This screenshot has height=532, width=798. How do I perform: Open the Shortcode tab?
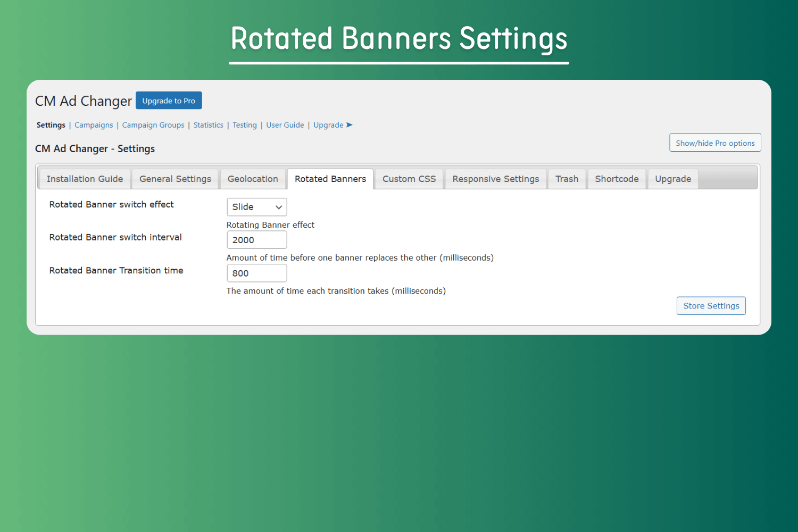(617, 179)
